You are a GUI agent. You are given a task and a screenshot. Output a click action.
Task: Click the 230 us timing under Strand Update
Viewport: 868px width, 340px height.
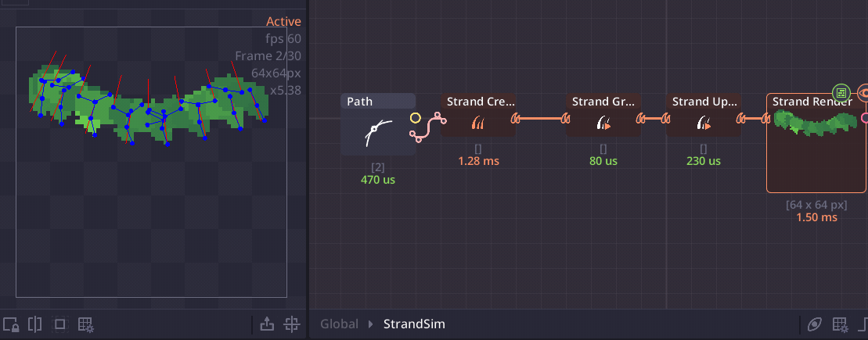pyautogui.click(x=704, y=161)
